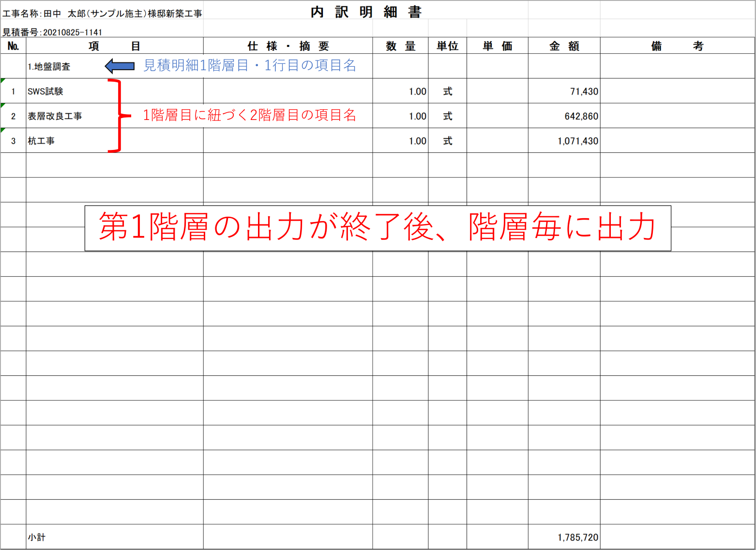Screen dimensions: 756x550
Task: Select the red curly bracket shape
Action: pos(117,116)
